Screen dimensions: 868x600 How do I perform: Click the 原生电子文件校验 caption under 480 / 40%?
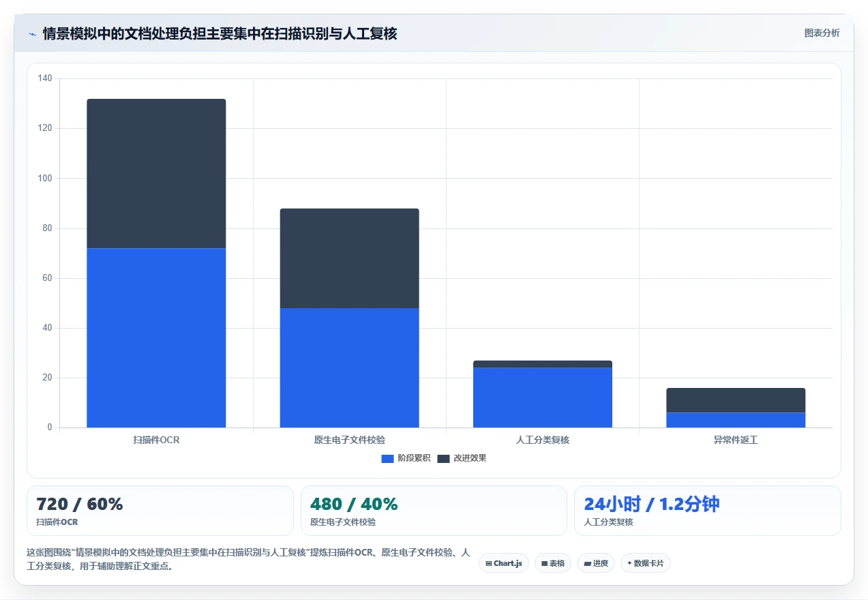pos(343,522)
